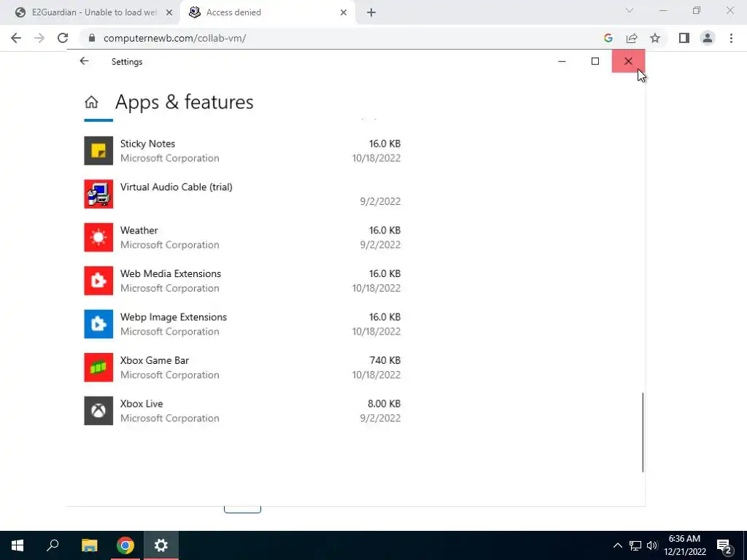Select the Weather app entry
Viewport: 747px width, 560px height.
pos(242,237)
